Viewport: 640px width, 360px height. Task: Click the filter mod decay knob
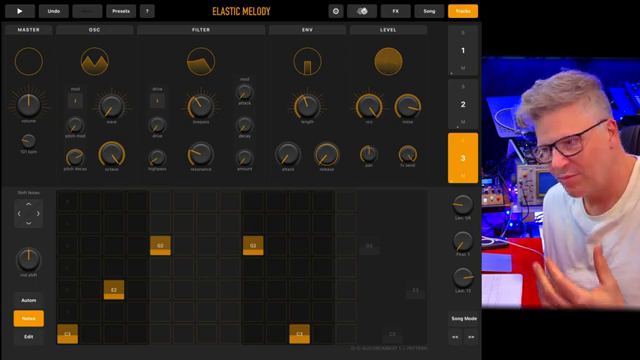coord(244,125)
